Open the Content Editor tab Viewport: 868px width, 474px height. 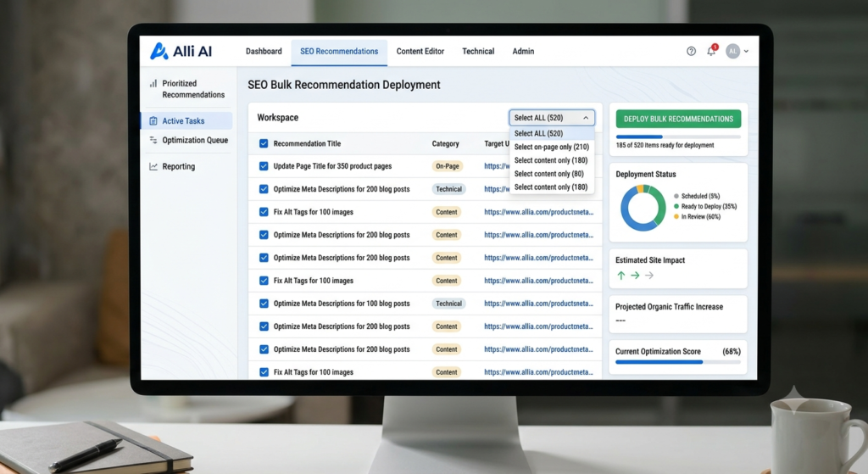[x=420, y=51]
